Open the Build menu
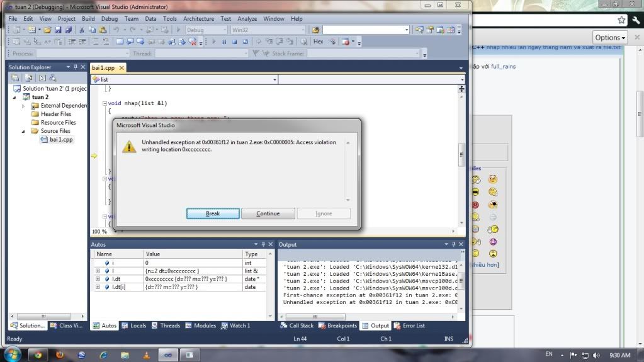This screenshot has width=644, height=362. (x=88, y=18)
